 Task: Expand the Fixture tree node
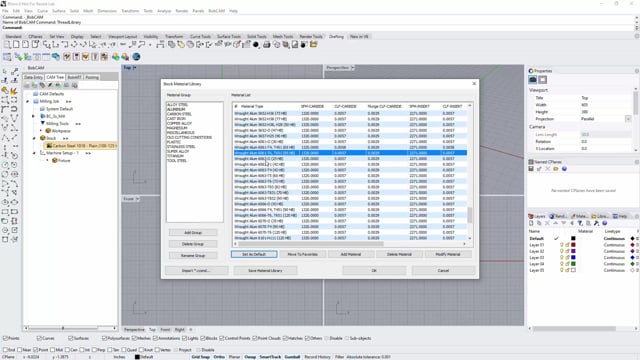pyautogui.click(x=47, y=160)
